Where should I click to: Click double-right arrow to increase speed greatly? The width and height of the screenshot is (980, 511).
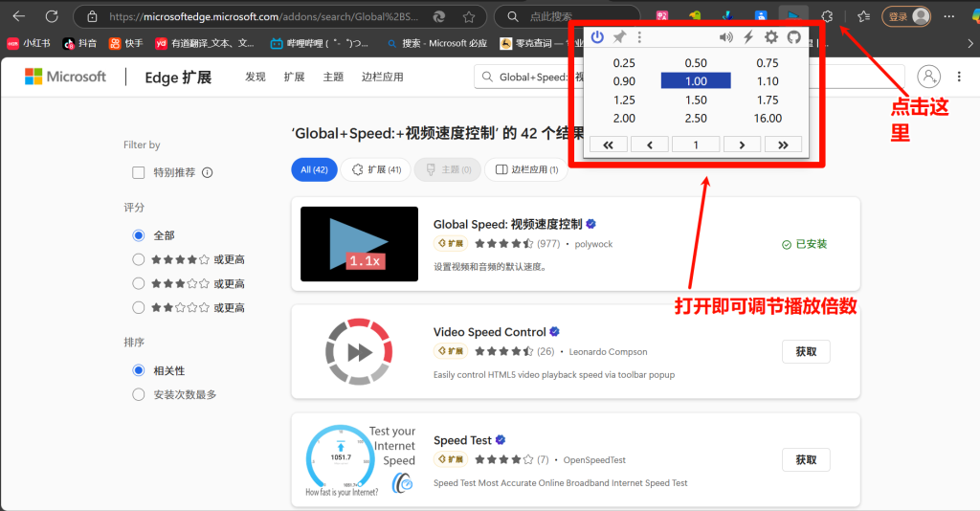point(783,144)
